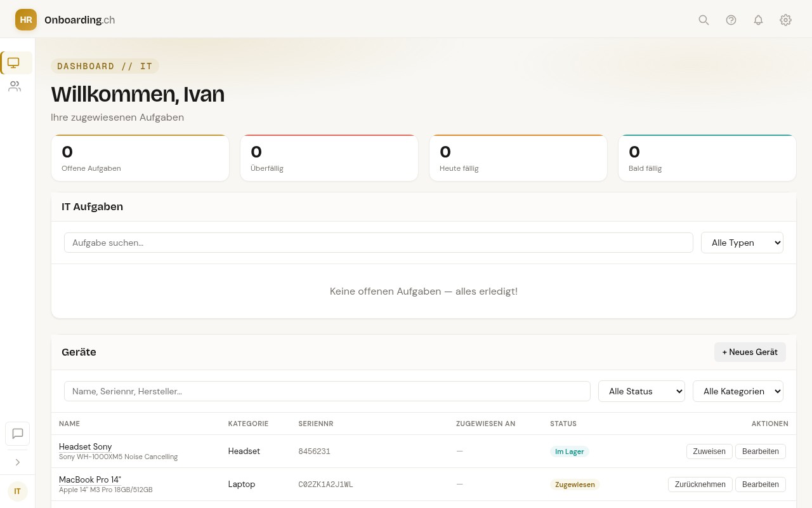
Task: Select the monitor dashboard sidebar icon
Action: [14, 63]
